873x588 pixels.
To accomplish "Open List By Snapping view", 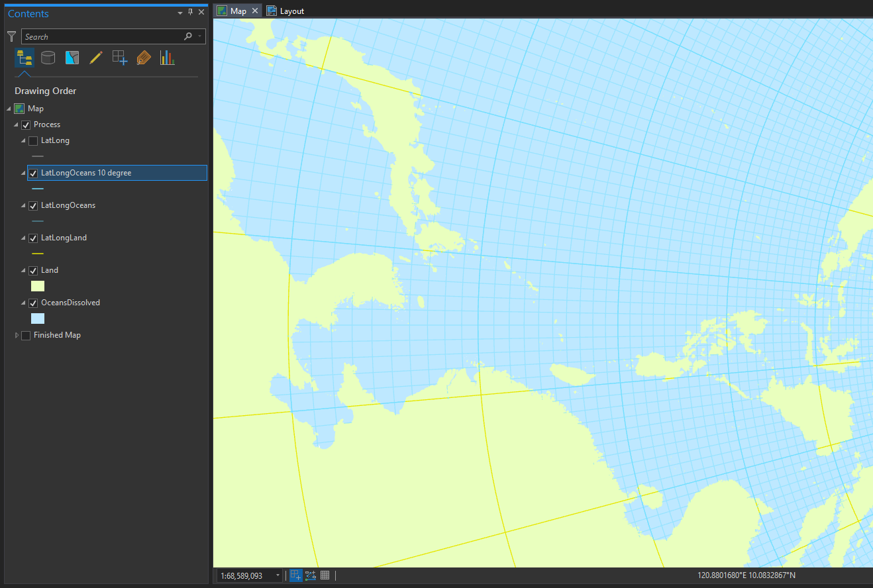I will (120, 58).
